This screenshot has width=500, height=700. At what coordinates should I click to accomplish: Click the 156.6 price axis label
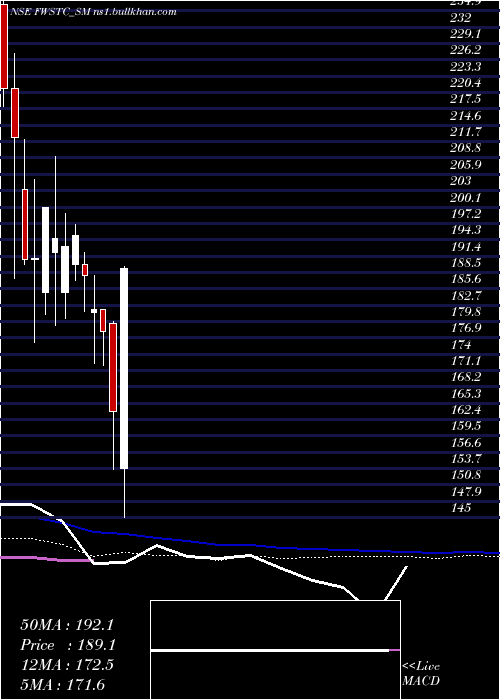click(x=466, y=442)
